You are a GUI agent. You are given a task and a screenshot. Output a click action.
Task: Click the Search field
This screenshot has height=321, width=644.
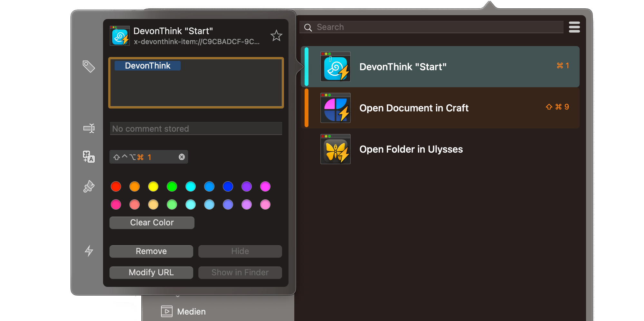point(431,27)
